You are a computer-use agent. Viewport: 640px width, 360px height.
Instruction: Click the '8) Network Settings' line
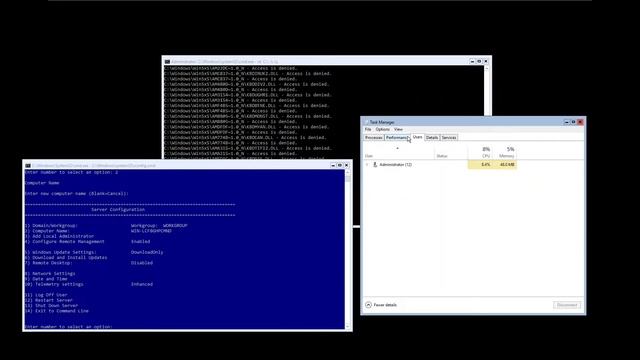(x=50, y=273)
